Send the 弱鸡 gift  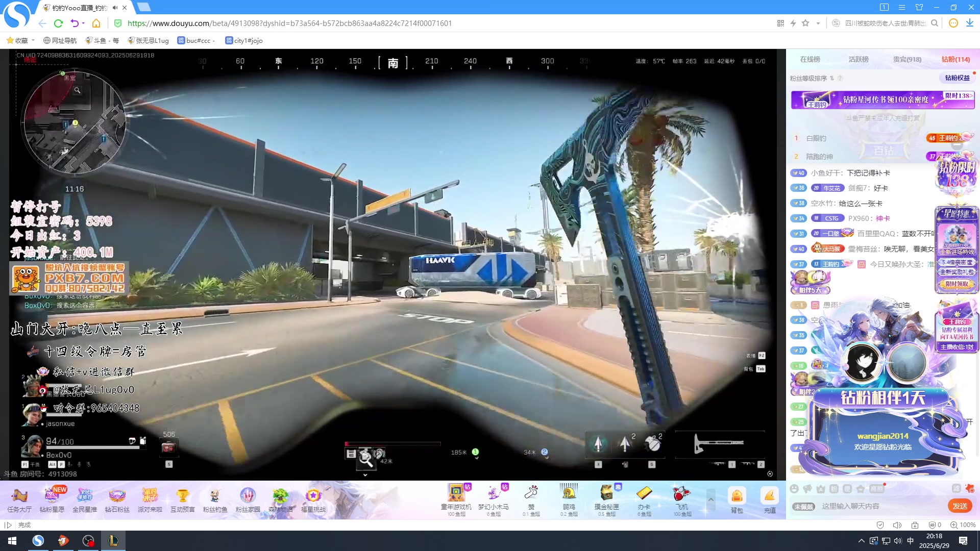tap(569, 499)
